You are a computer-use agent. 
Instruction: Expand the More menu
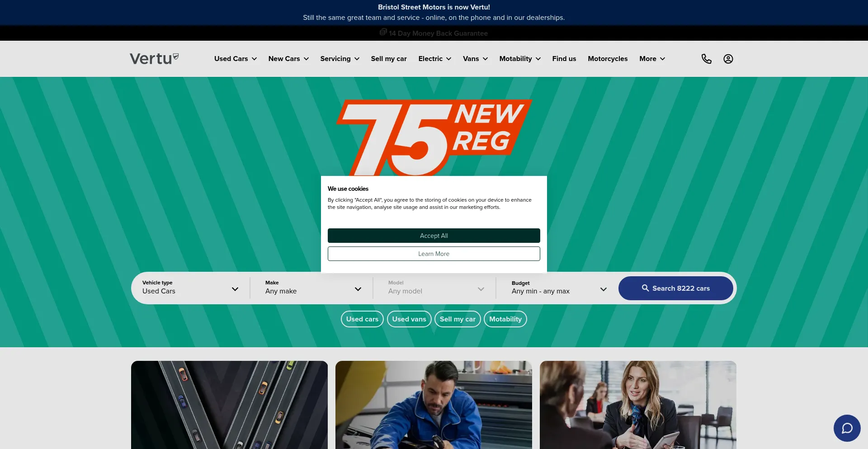[x=652, y=59]
